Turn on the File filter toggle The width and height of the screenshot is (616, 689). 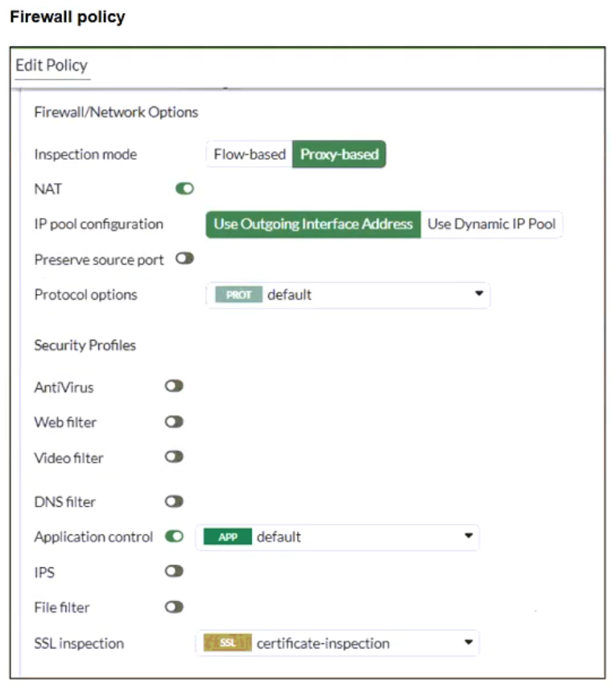click(174, 607)
